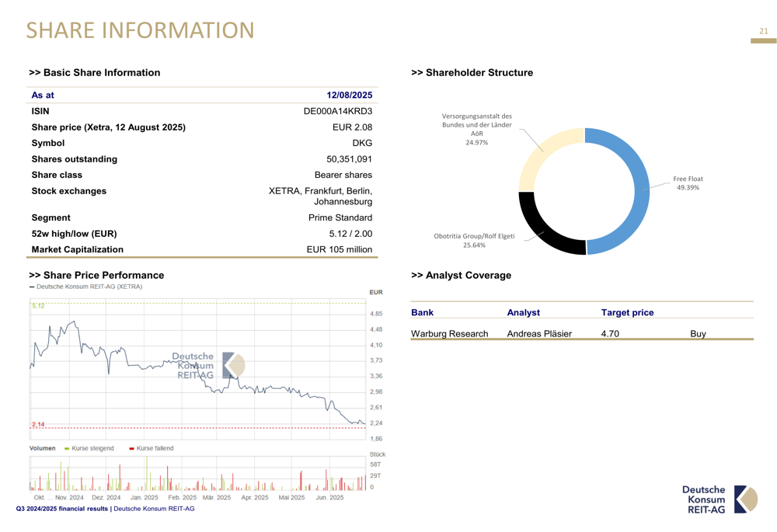Viewport: 777px width, 532px height.
Task: Click the 'Analyst' column header
Action: 523,312
